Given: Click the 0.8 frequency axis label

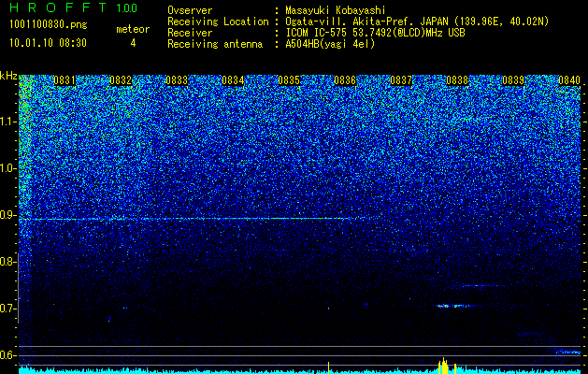Looking at the screenshot, I should (x=8, y=262).
